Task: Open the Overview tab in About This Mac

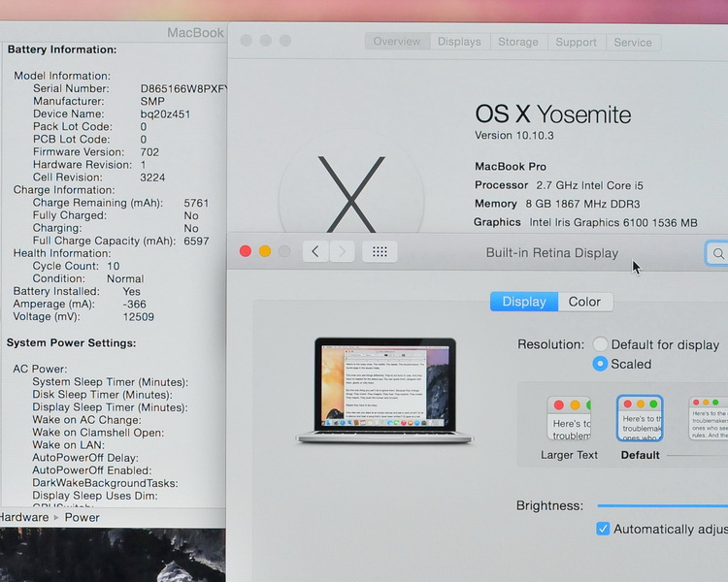Action: 397,42
